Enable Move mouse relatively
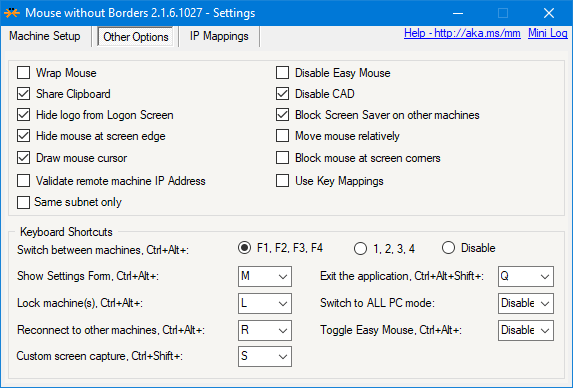The image size is (573, 388). coord(282,136)
